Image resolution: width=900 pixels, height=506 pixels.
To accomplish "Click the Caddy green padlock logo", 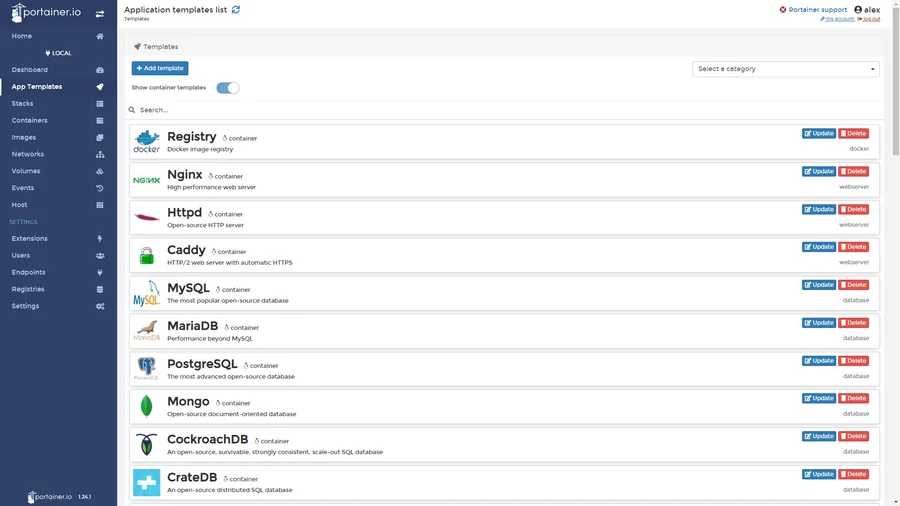I will pyautogui.click(x=146, y=255).
